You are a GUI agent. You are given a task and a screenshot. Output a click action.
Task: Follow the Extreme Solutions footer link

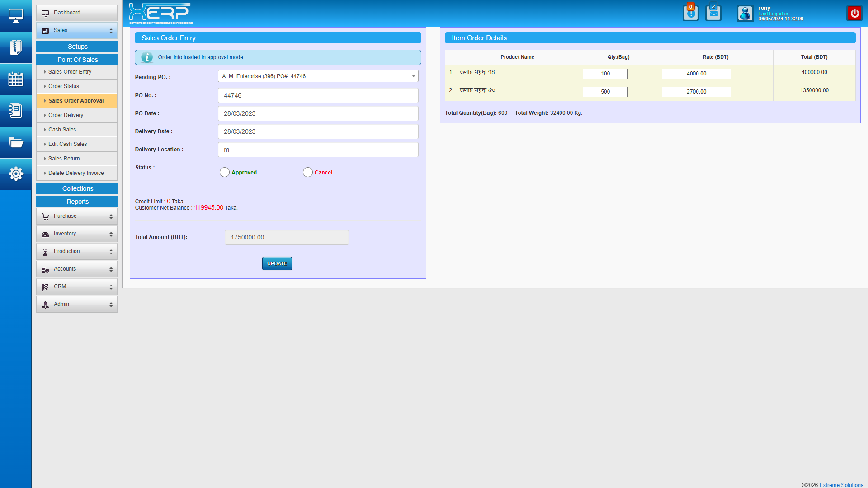(x=841, y=485)
